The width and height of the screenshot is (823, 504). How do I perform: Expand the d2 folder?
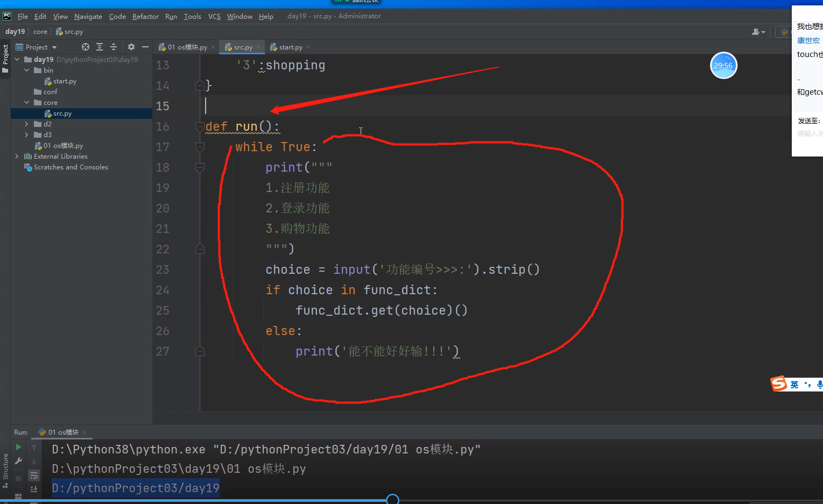pos(27,124)
